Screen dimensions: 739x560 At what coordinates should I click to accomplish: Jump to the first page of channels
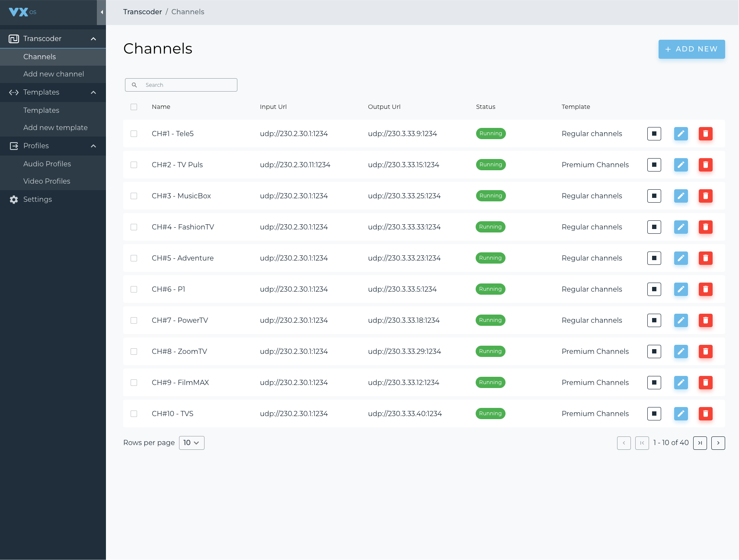point(642,443)
